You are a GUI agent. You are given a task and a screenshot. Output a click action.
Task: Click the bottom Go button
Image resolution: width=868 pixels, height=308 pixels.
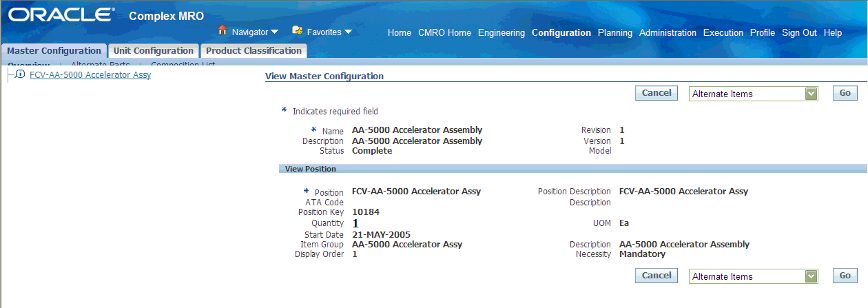(x=845, y=276)
